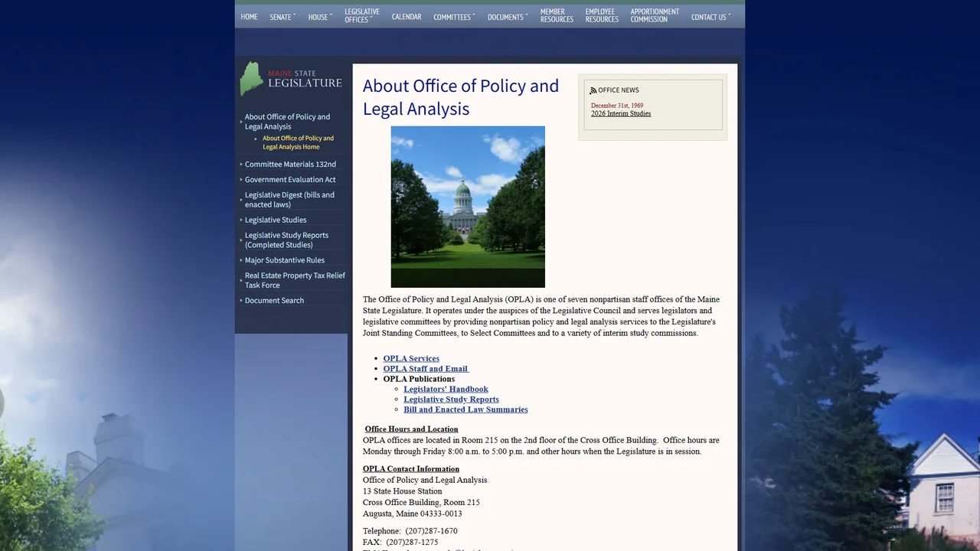Open About Office of Policy and Legal Analysis Home sublink
Screen dimensions: 980x551
click(298, 142)
